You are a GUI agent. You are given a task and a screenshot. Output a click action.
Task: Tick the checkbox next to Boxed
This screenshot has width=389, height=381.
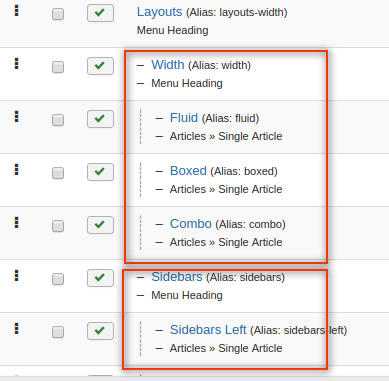pyautogui.click(x=58, y=173)
